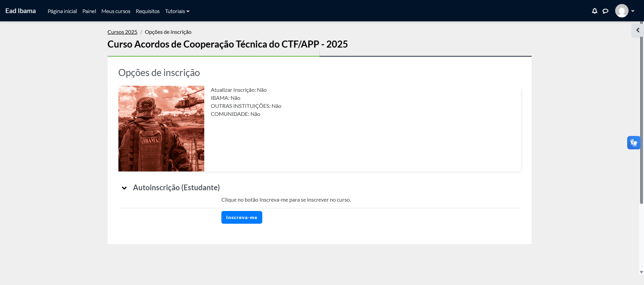644x285 pixels.
Task: Click the scrollbar down arrow
Action: (641, 272)
